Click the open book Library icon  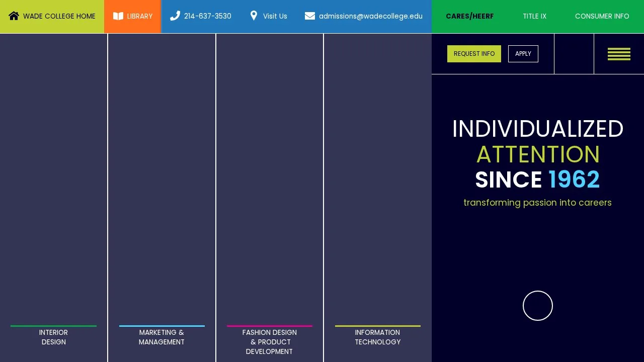pyautogui.click(x=118, y=16)
